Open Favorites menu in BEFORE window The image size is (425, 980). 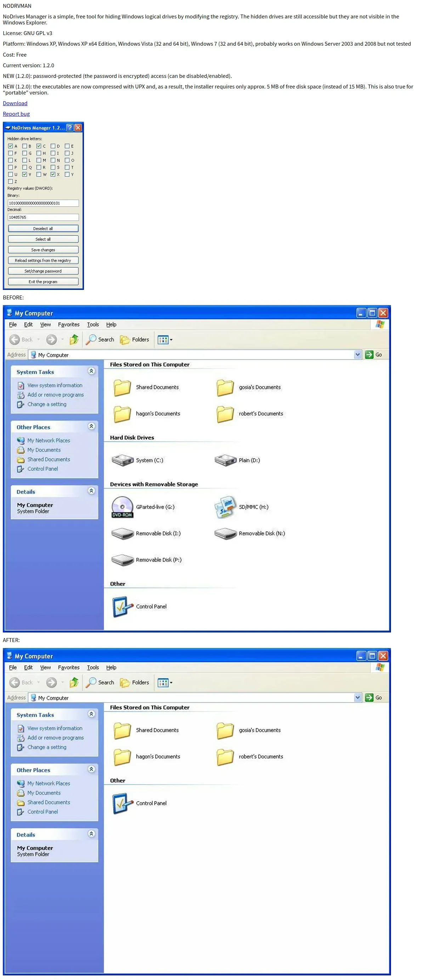click(69, 325)
